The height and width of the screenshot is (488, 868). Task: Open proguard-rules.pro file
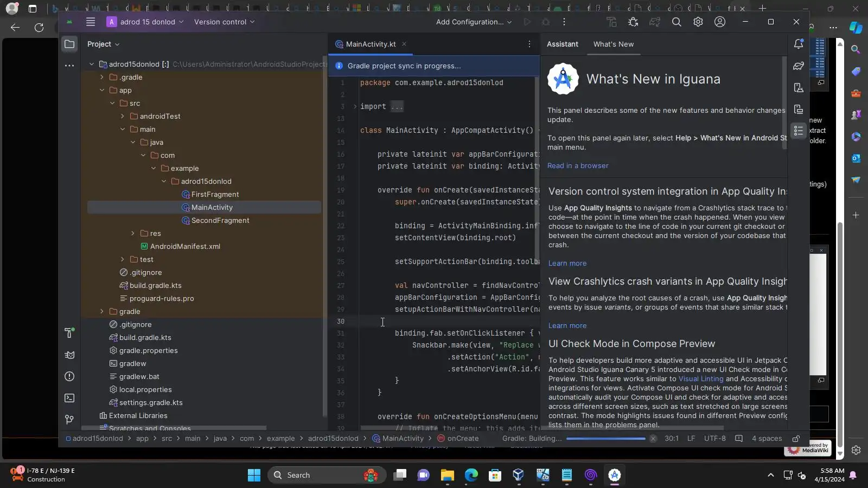point(162,299)
